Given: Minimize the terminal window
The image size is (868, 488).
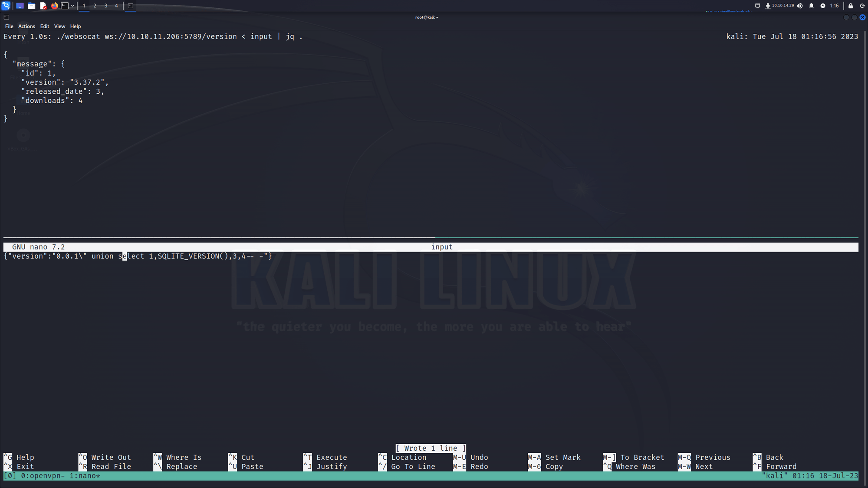Looking at the screenshot, I should (846, 17).
